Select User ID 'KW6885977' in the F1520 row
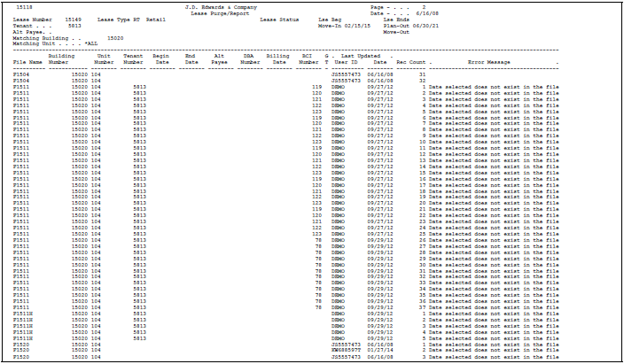The image size is (624, 364). coord(346,350)
